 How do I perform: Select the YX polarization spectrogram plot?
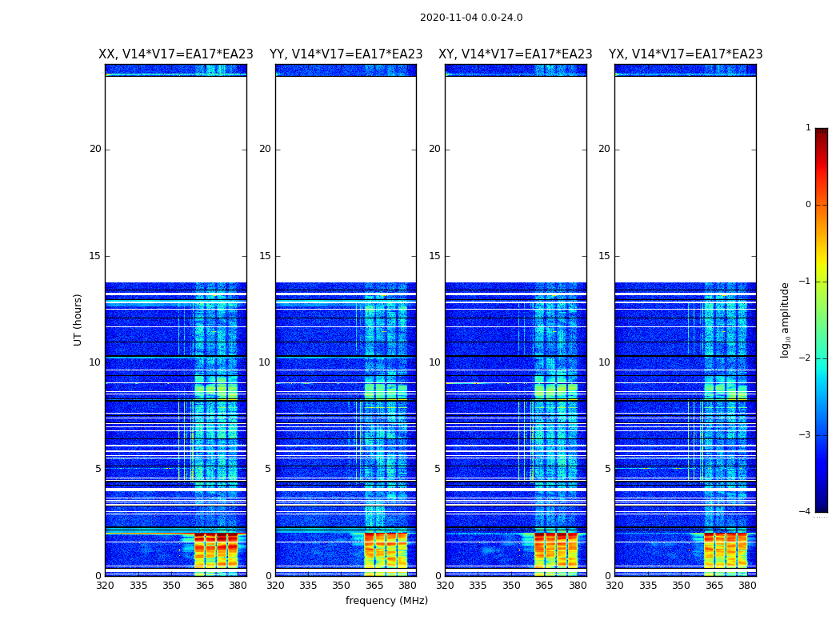tap(685, 320)
